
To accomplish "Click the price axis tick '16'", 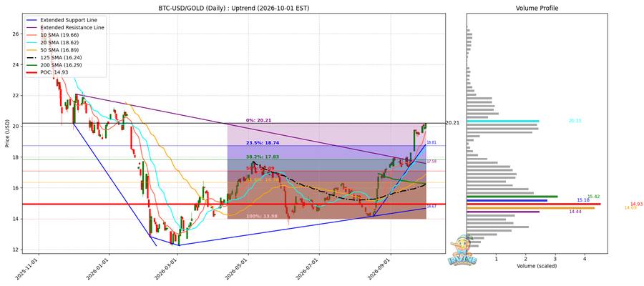I will pos(15,188).
